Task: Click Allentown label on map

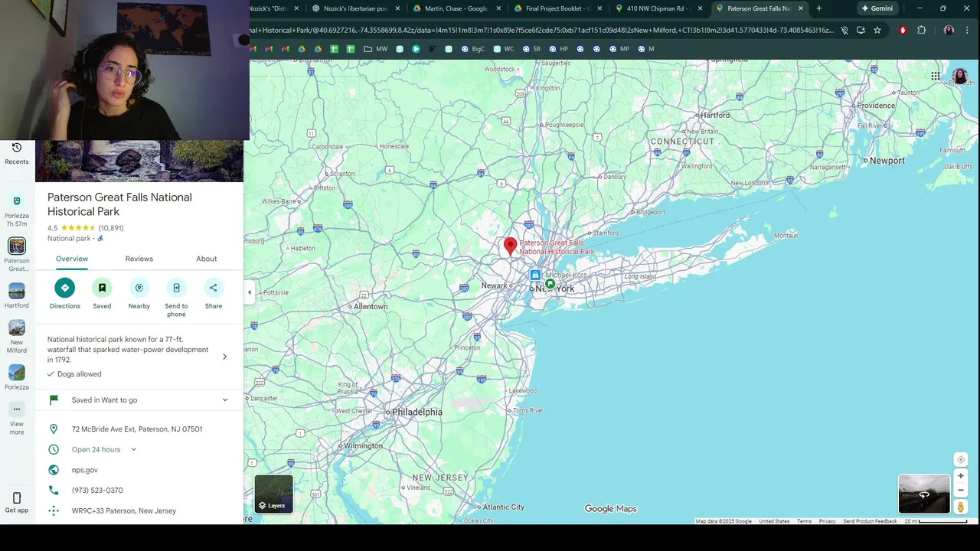Action: point(371,306)
